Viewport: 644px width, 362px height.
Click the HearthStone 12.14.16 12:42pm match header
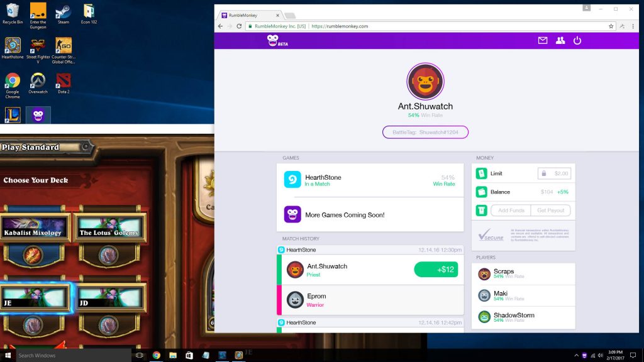pyautogui.click(x=370, y=322)
